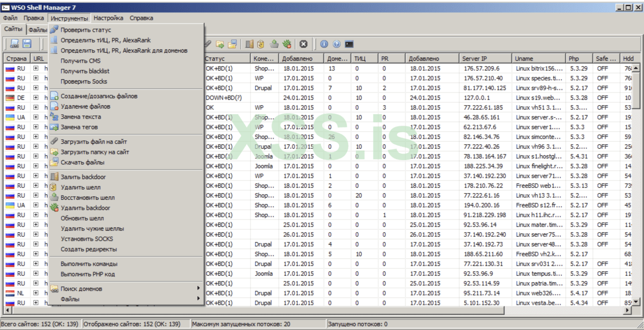This screenshot has height=330, width=644.
Task: Expand the tree node in the DE row
Action: (36, 98)
